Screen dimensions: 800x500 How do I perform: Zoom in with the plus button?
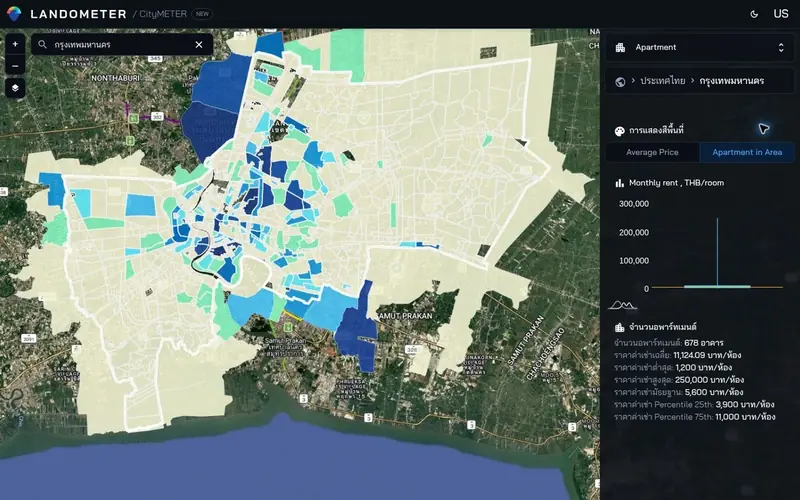pyautogui.click(x=15, y=44)
